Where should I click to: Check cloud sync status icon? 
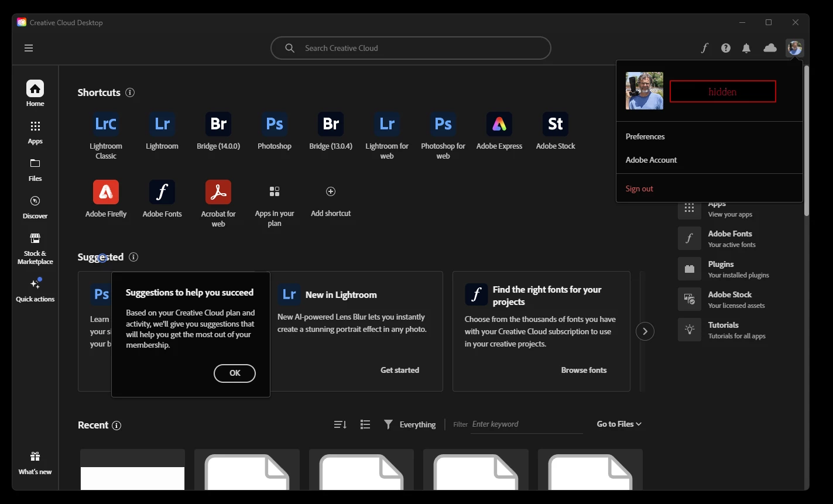coord(770,48)
